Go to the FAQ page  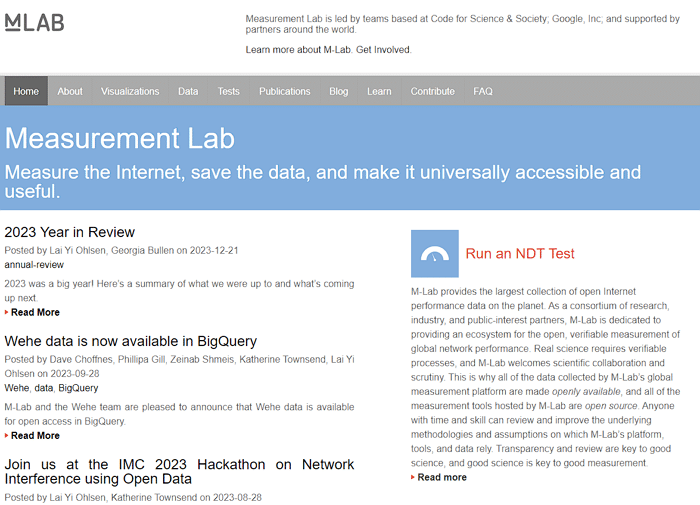coord(483,91)
